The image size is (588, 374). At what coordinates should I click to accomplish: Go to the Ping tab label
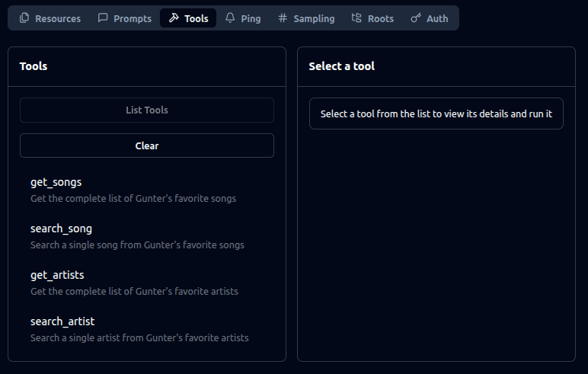coord(251,18)
